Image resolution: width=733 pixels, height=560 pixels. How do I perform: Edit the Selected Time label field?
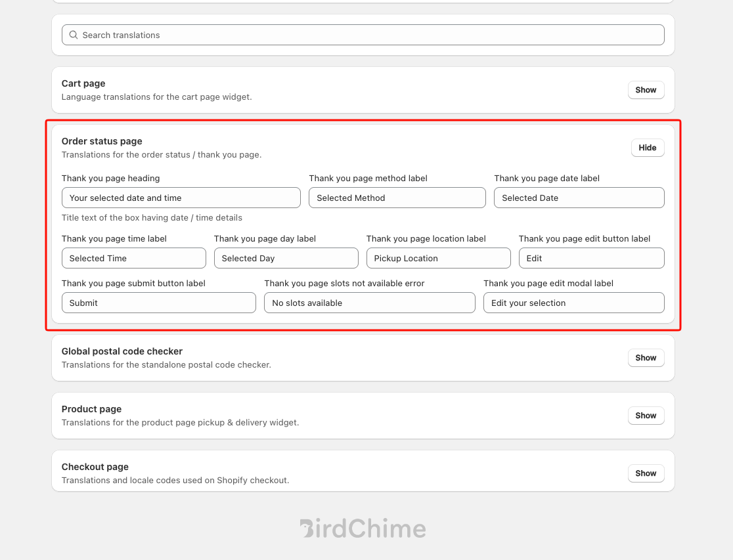(134, 258)
